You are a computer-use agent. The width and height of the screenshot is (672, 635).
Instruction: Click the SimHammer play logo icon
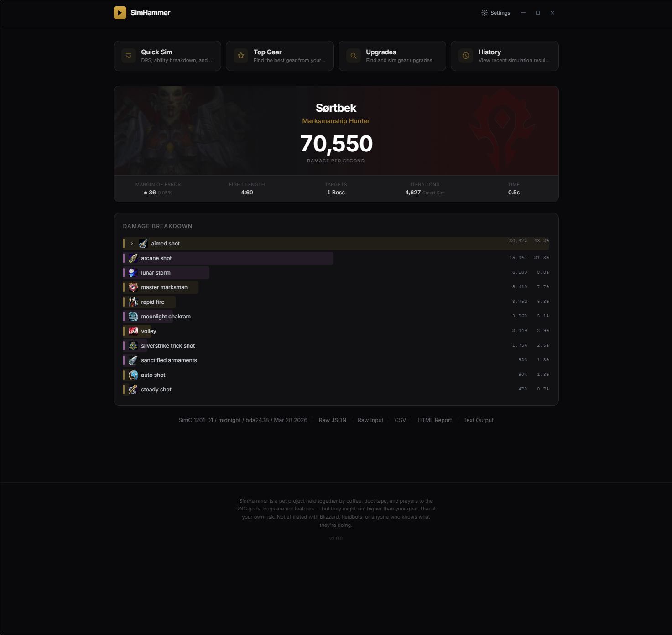[x=120, y=13]
